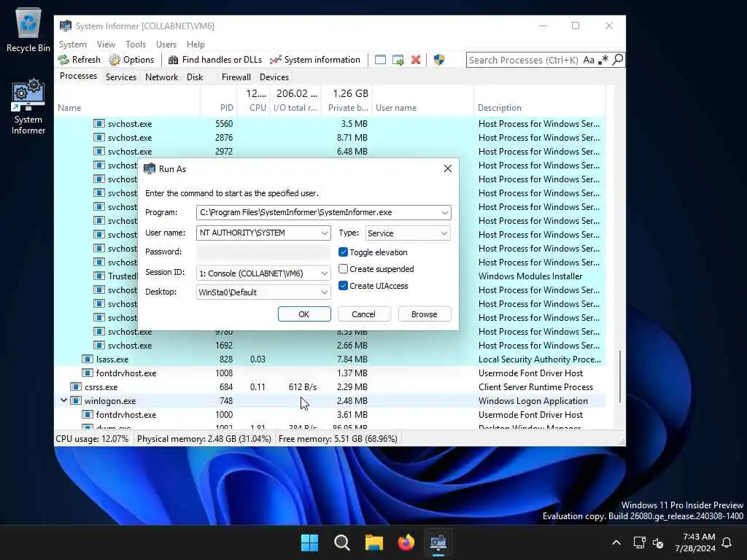Toggle case sensitive search Aa icon
Image resolution: width=747 pixels, height=560 pixels.
[x=589, y=60]
